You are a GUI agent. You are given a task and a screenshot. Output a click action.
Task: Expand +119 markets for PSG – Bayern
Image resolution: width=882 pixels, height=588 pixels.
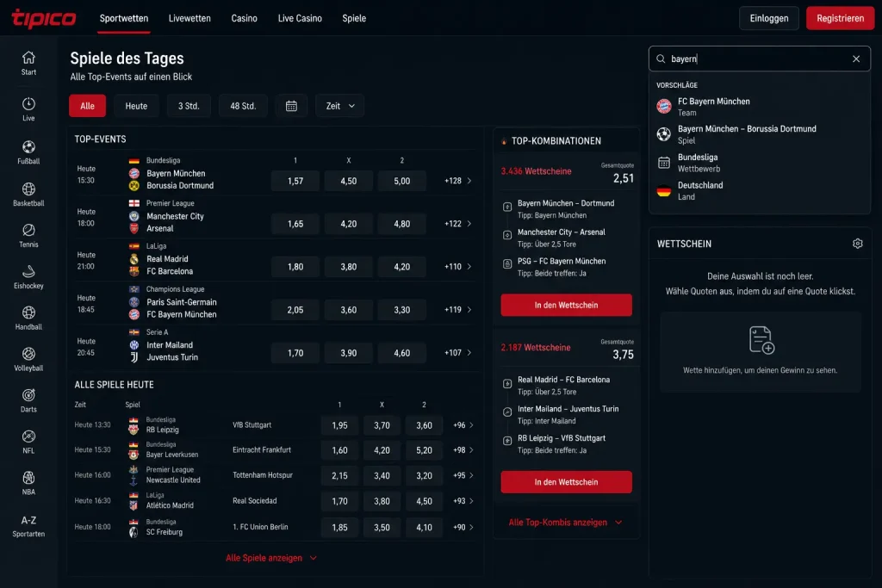click(457, 310)
